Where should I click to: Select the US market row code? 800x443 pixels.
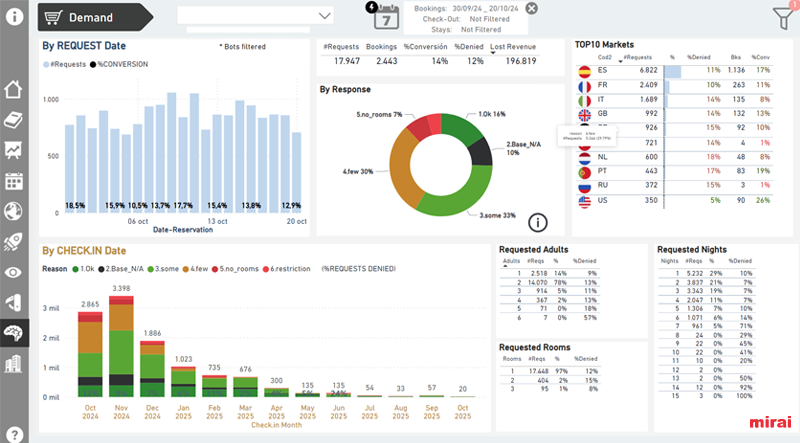tap(603, 201)
